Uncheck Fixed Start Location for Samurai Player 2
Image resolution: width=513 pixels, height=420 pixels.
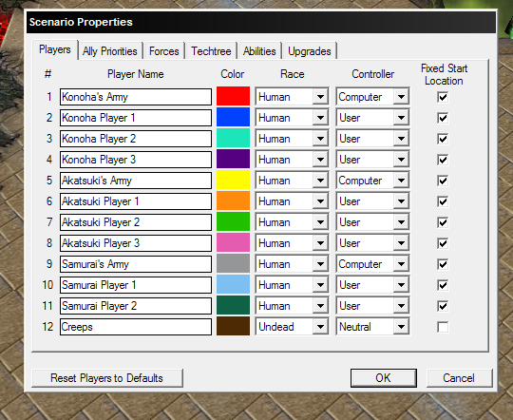tap(443, 306)
